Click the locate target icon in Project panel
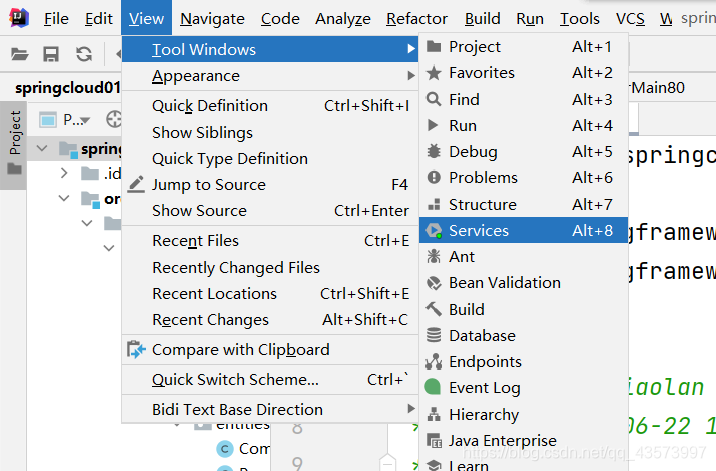The width and height of the screenshot is (716, 471). click(x=114, y=120)
